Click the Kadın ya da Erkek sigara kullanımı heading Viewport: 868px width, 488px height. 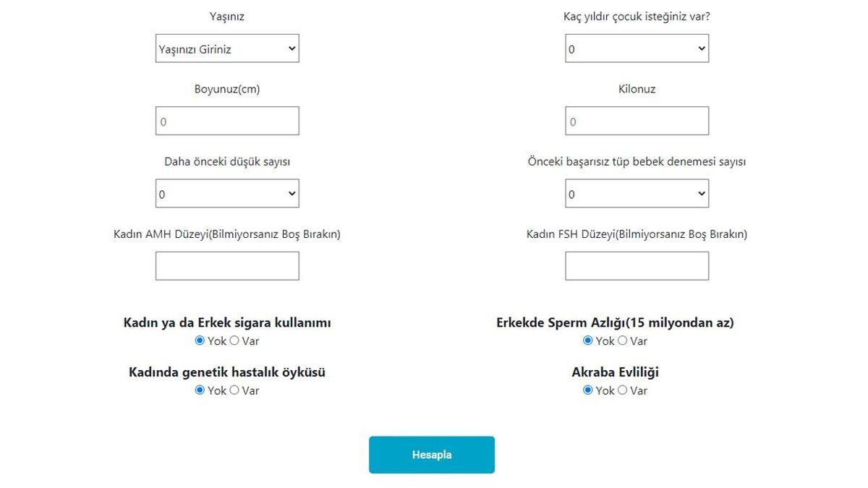pyautogui.click(x=226, y=322)
